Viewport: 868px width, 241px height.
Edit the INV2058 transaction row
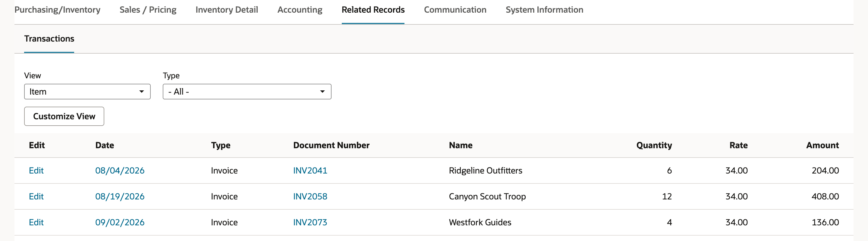tap(36, 197)
